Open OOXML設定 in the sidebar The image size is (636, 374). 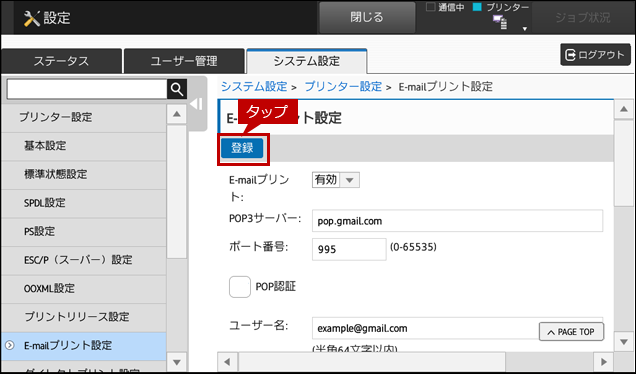(84, 288)
